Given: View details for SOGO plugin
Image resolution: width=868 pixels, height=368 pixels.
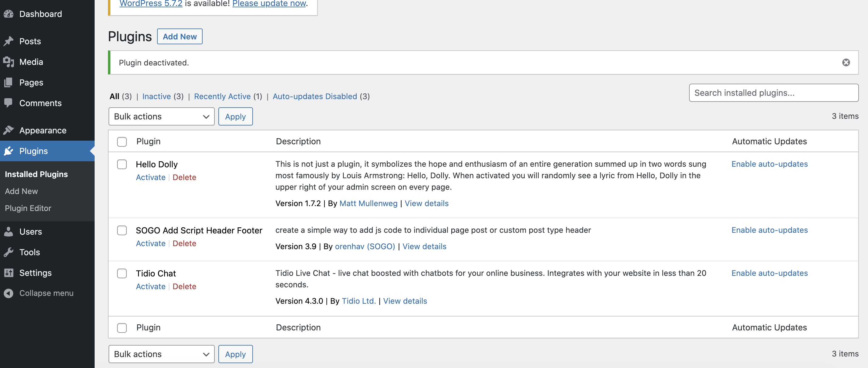Looking at the screenshot, I should pyautogui.click(x=424, y=246).
